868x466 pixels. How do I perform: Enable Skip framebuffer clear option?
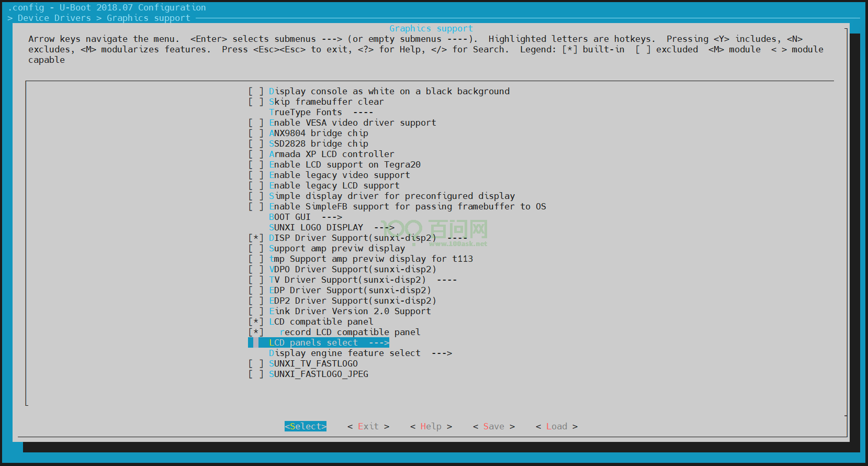click(x=256, y=102)
